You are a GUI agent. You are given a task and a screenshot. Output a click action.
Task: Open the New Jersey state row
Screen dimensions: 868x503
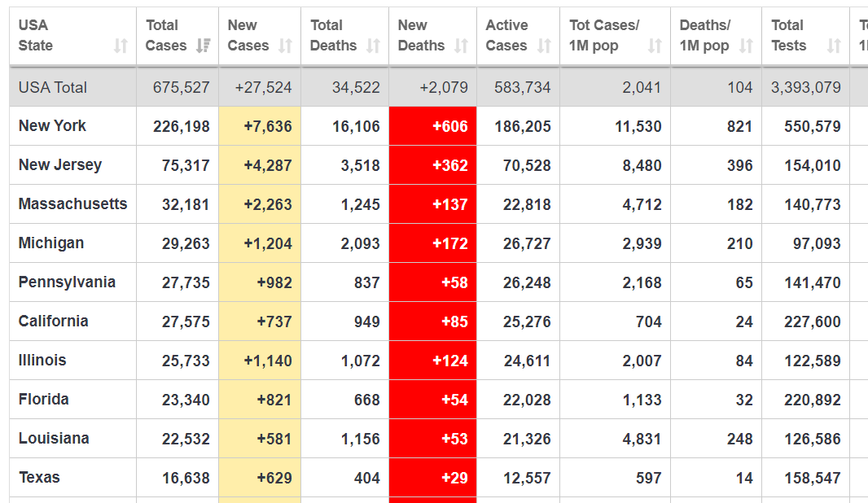pyautogui.click(x=59, y=165)
